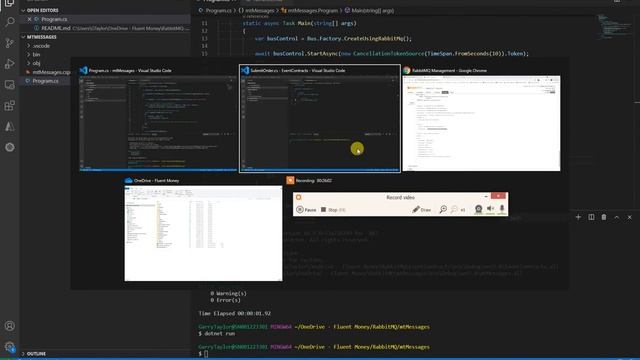
Task: Split the terminal panel
Action: pyautogui.click(x=591, y=217)
